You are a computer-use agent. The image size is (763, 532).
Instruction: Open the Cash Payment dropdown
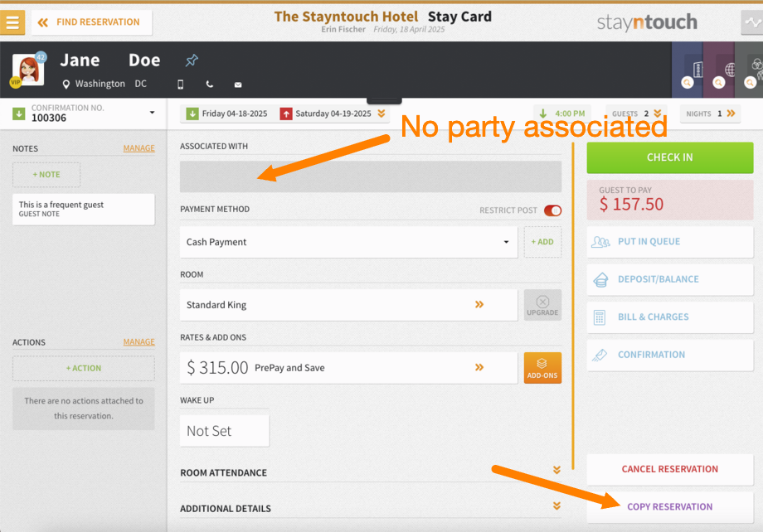(348, 242)
